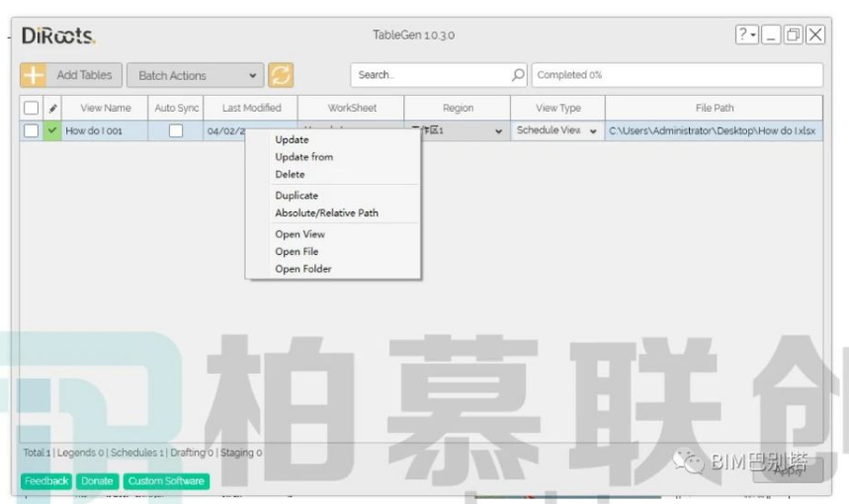Check the row checkbox for How do I 001
Viewport: 849px width, 504px height.
[x=32, y=130]
